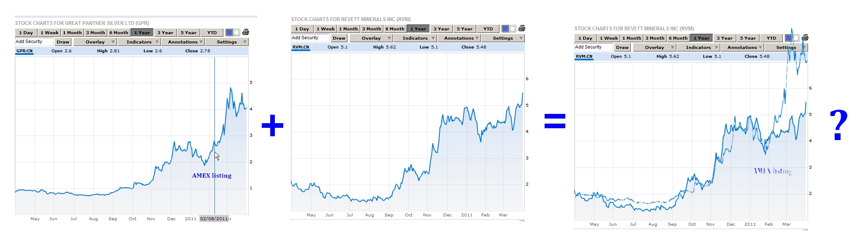868x251 pixels.
Task: Click the print icon on the GPR chart
Action: tap(246, 32)
